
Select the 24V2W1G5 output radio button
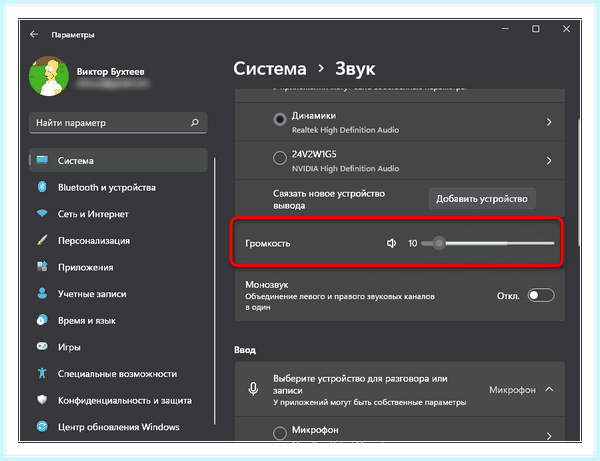(x=280, y=158)
